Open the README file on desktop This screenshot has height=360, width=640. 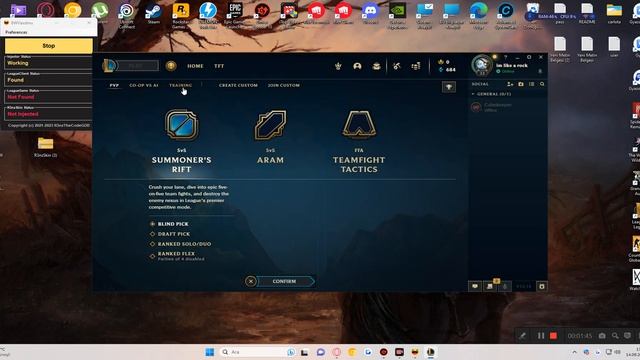[587, 13]
